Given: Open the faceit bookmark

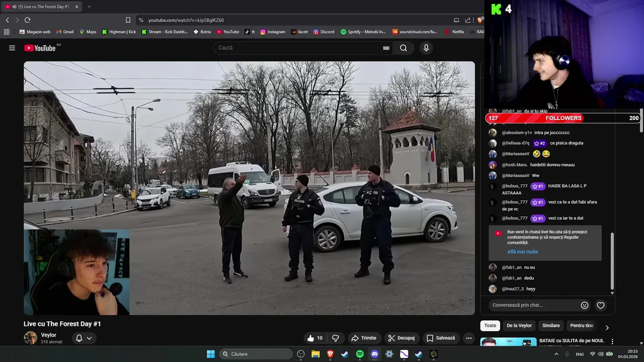Looking at the screenshot, I should (299, 32).
